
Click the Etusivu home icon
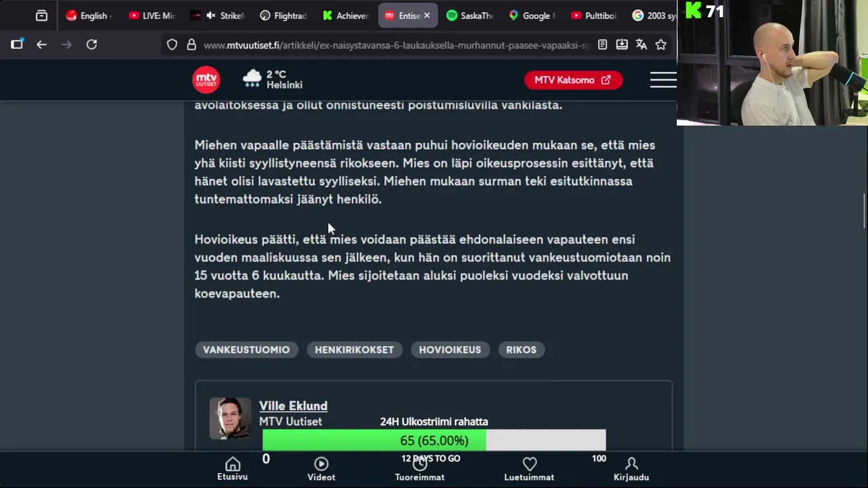pyautogui.click(x=233, y=468)
